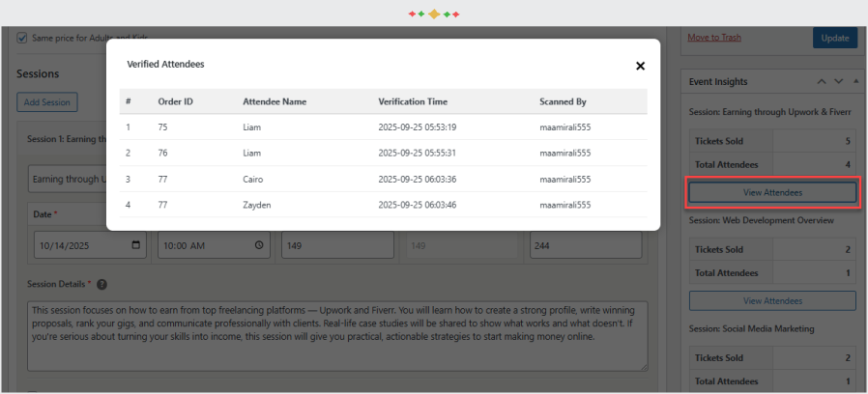
Task: Click the Sessions heading
Action: [x=38, y=73]
